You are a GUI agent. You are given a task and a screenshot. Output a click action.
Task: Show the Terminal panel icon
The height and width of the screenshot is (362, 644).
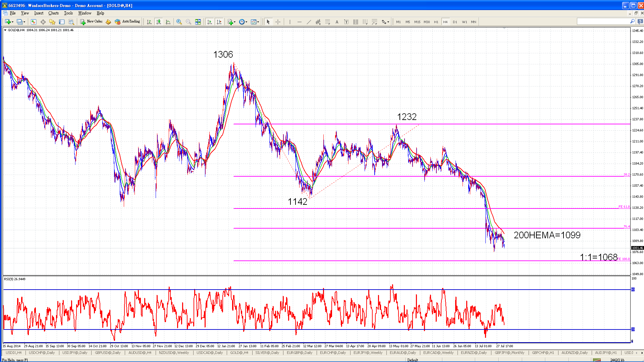(62, 22)
